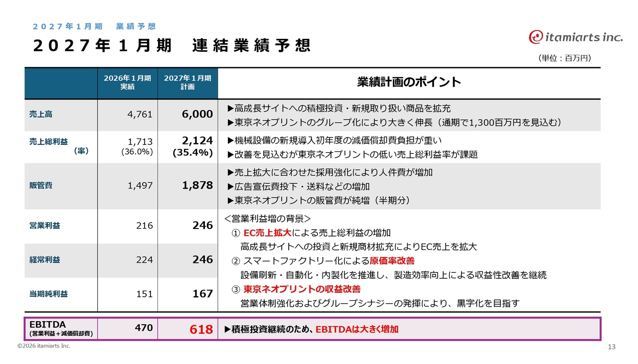Select the slide title 連結業績予想
The image size is (638, 364).
(251, 46)
